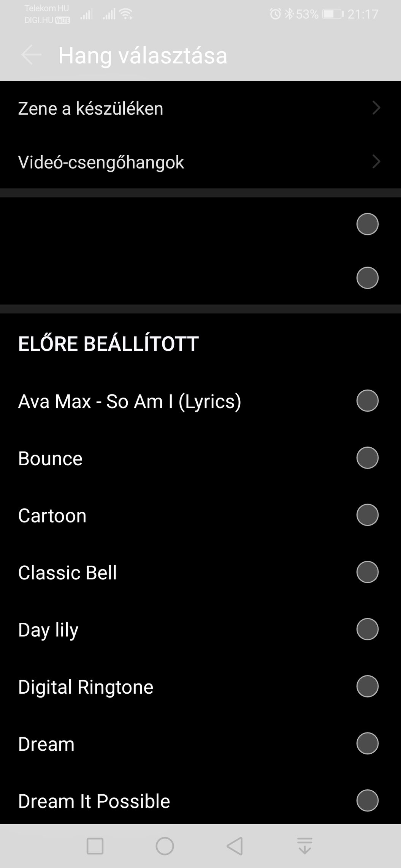
Task: Select the first unlabeled radio button
Action: tap(367, 224)
